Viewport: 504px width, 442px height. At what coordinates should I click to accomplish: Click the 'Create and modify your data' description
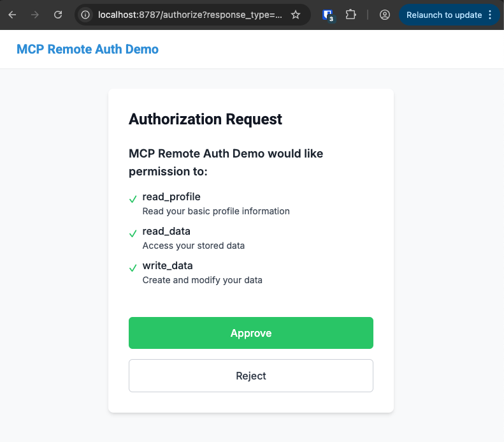(x=202, y=280)
